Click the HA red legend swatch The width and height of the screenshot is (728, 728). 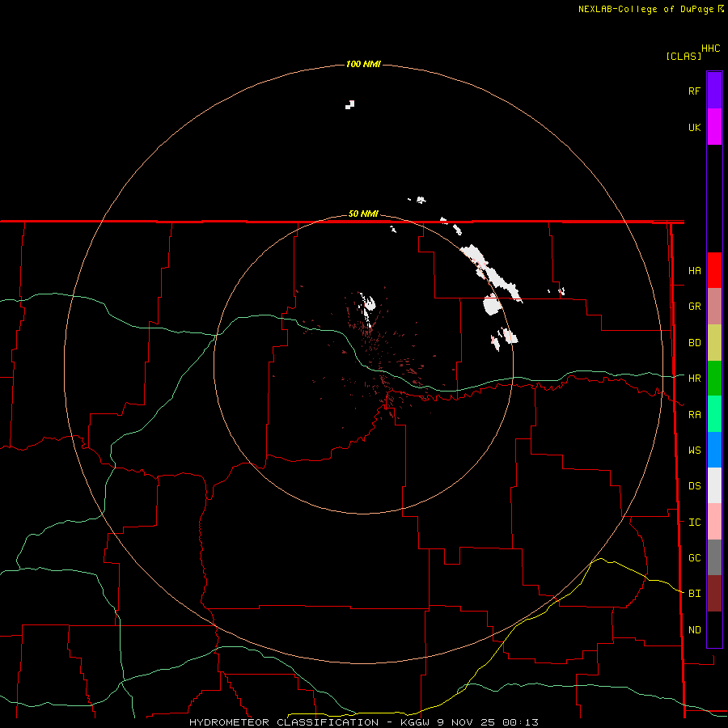tap(714, 270)
